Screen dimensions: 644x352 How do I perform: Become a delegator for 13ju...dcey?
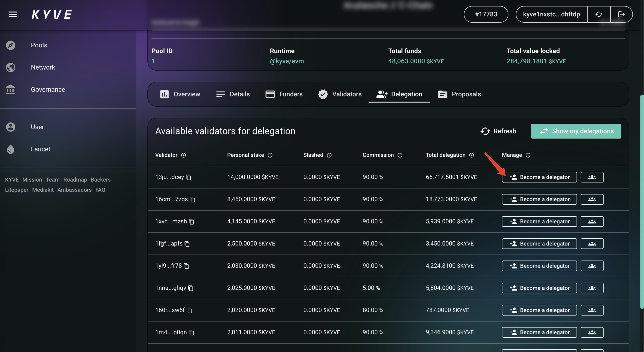(x=539, y=177)
